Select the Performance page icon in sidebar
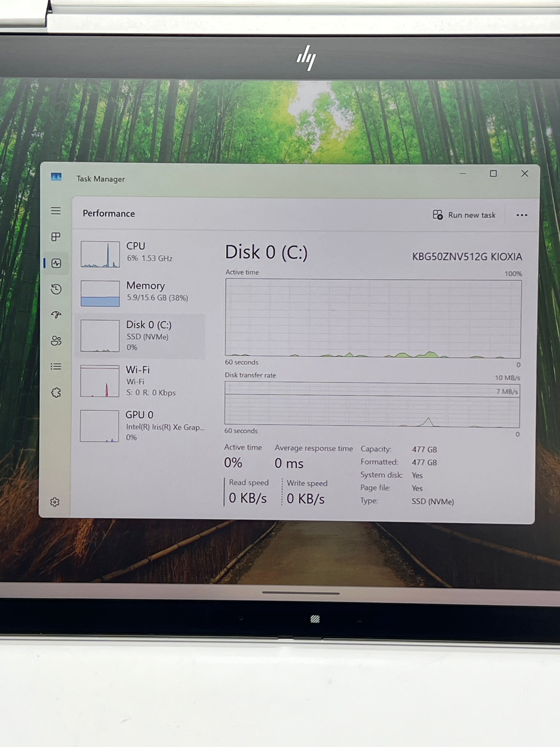Image resolution: width=560 pixels, height=747 pixels. (x=56, y=263)
